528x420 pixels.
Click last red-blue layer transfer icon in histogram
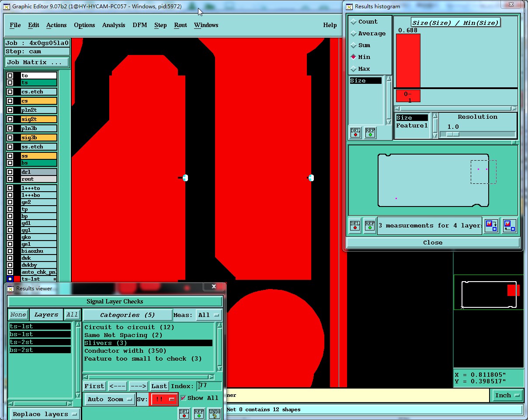tap(509, 226)
